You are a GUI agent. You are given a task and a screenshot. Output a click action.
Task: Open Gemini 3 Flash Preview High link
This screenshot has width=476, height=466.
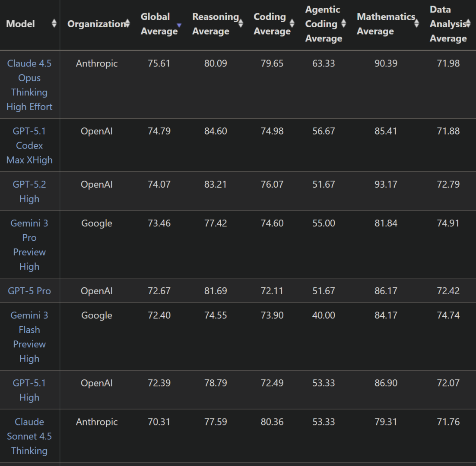pyautogui.click(x=29, y=337)
